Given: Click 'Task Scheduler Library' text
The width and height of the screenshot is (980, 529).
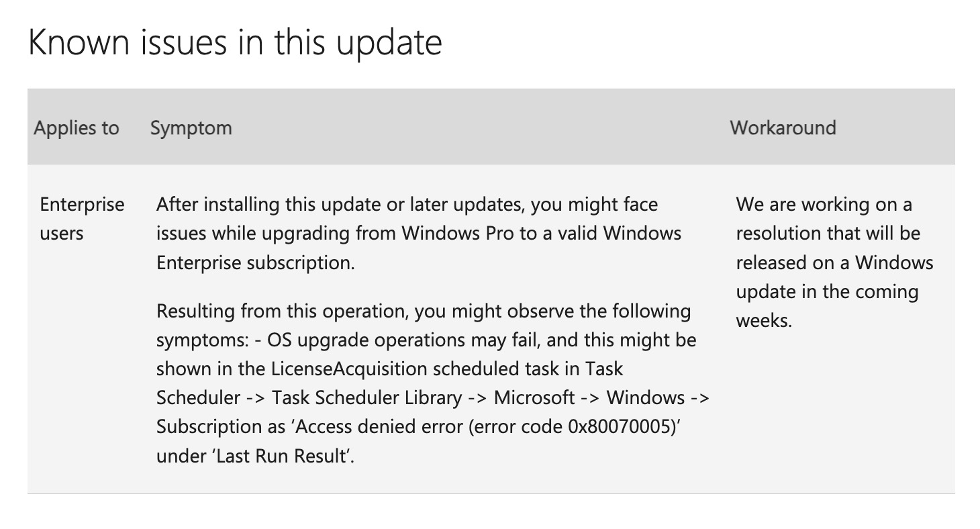Looking at the screenshot, I should pos(366,397).
